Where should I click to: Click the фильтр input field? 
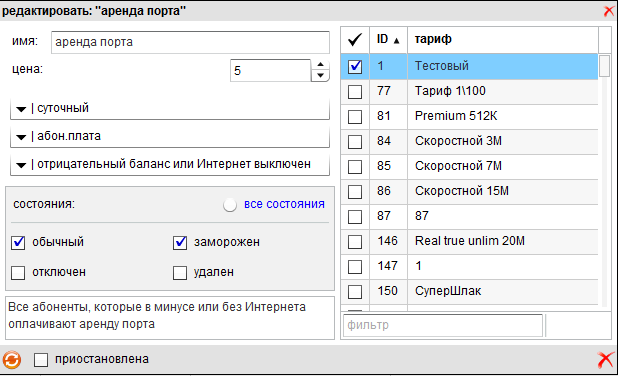[x=443, y=325]
